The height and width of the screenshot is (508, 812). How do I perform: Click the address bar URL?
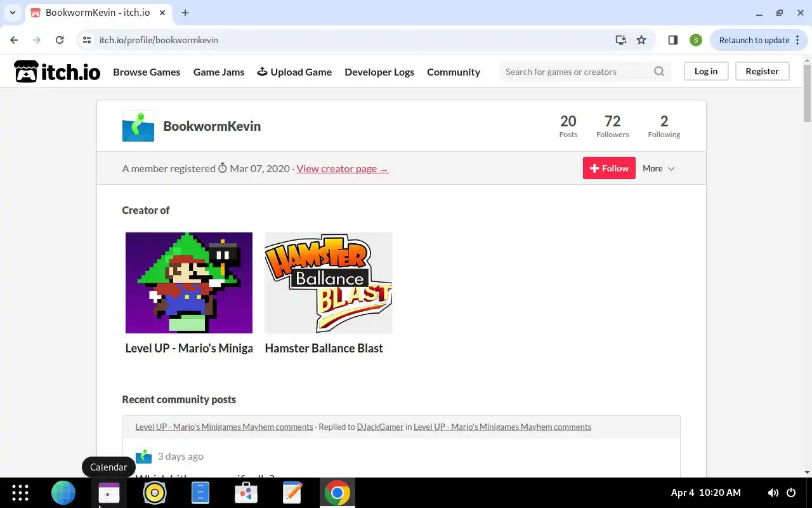(159, 40)
